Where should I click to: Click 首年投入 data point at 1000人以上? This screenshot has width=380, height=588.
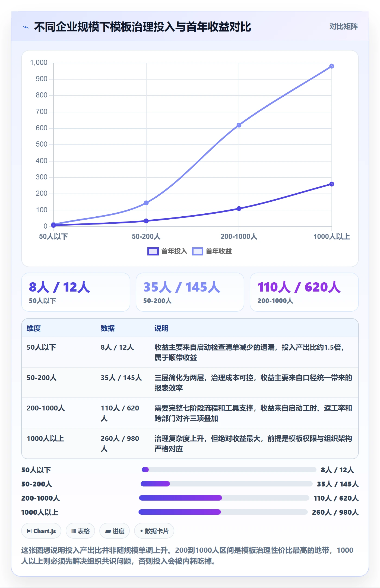pos(331,184)
